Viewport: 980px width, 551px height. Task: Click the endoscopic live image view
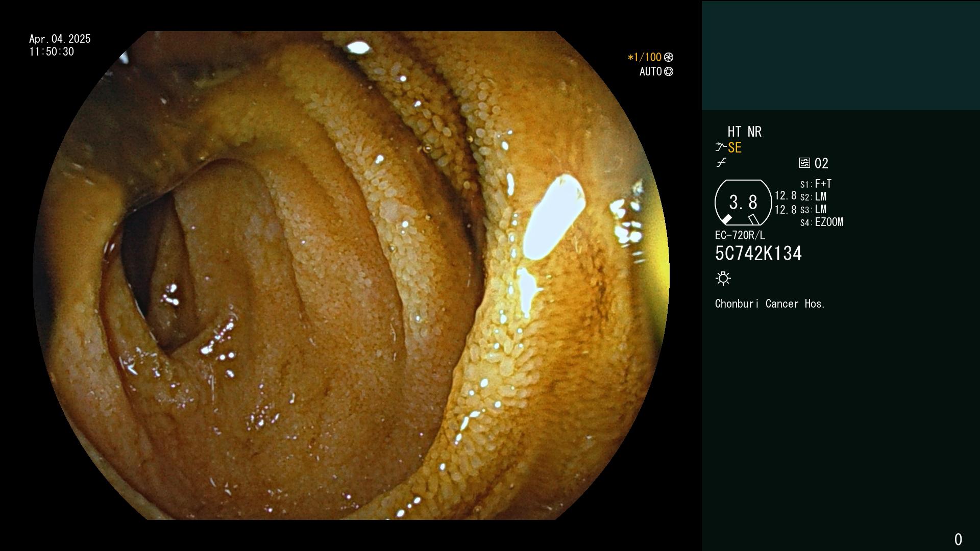pos(351,275)
